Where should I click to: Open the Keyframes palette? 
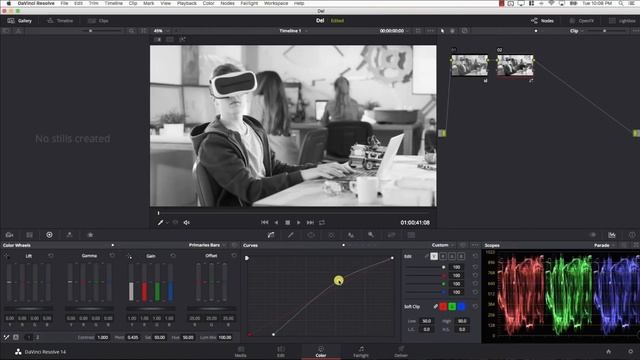(593, 235)
